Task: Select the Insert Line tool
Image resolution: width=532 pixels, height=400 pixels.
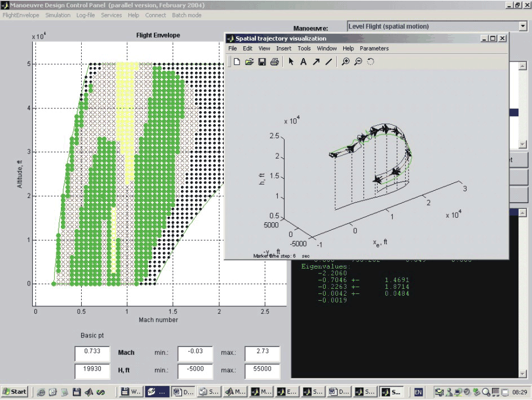Action: click(329, 62)
